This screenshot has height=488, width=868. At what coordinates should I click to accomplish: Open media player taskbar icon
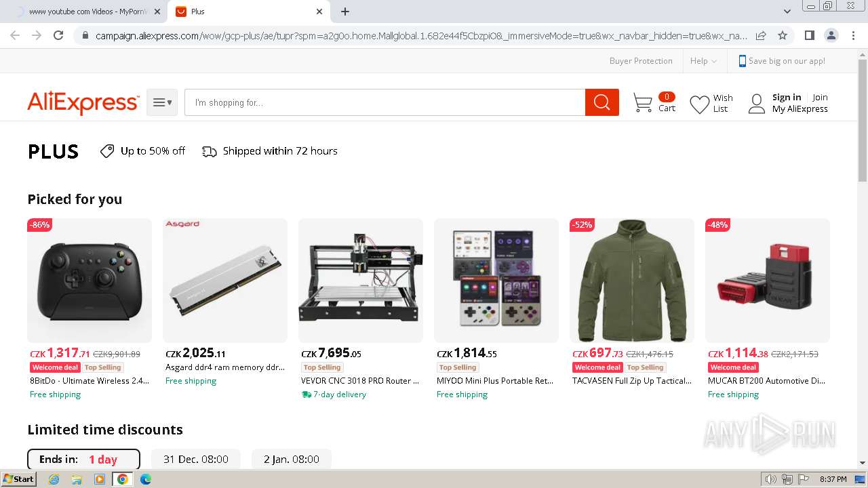pos(100,479)
